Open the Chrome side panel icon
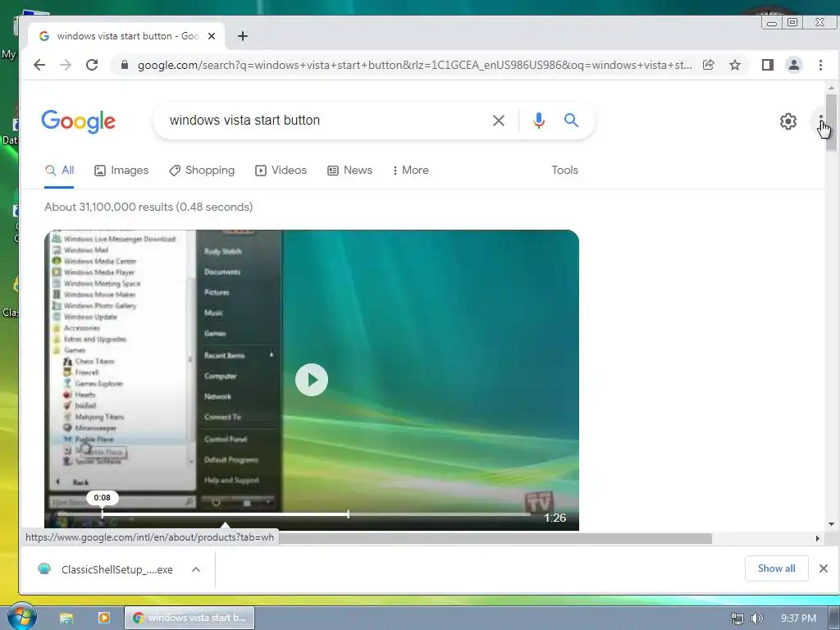840x630 pixels. (x=767, y=65)
